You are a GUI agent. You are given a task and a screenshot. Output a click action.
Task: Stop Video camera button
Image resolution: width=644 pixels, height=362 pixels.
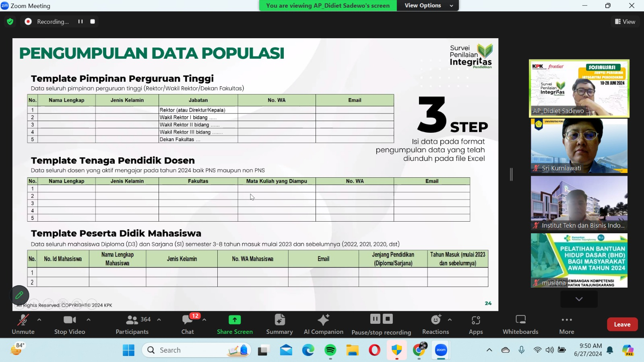pos(70,324)
